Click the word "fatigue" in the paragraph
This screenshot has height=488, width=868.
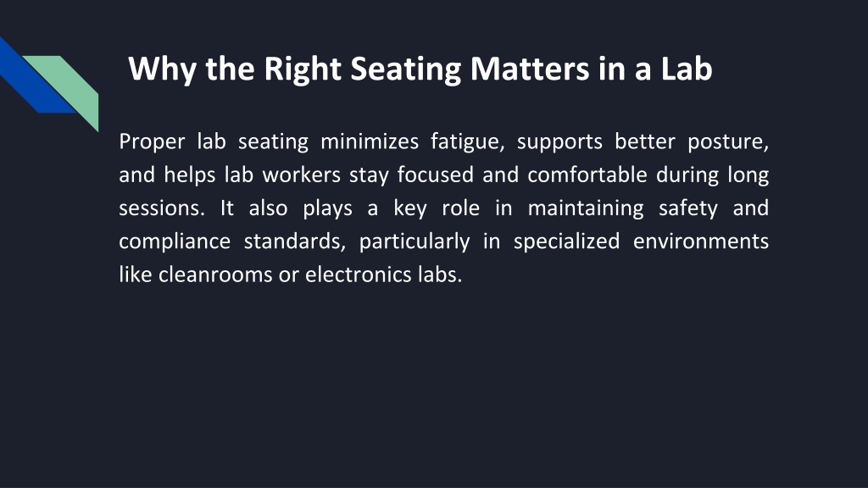(x=465, y=142)
